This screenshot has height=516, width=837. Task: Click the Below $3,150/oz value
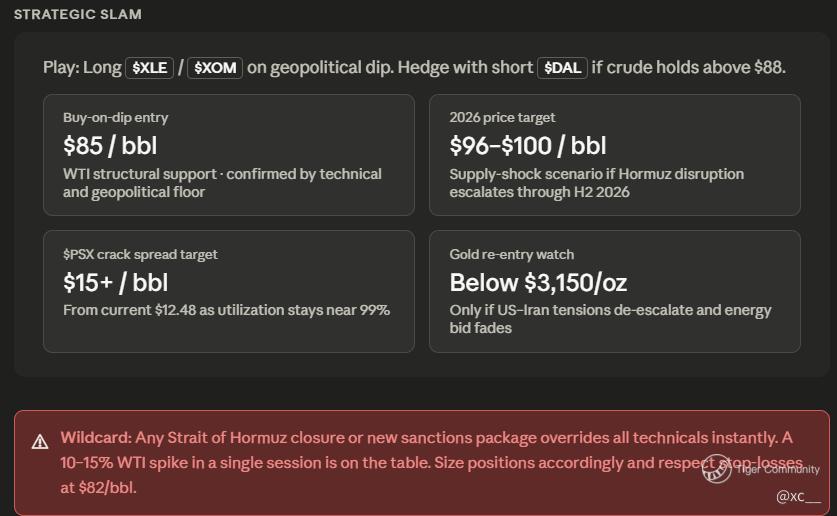coord(538,283)
